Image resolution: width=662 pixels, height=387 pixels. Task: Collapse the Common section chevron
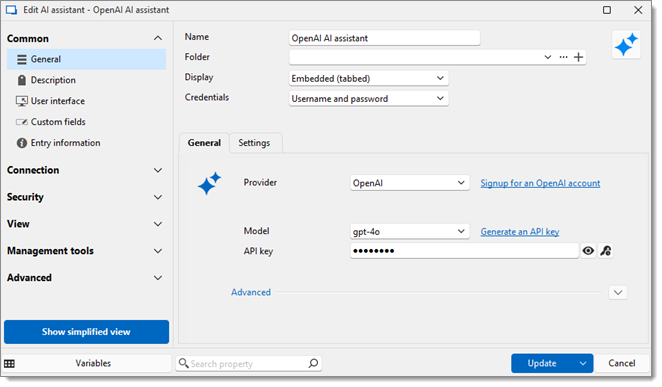point(157,38)
